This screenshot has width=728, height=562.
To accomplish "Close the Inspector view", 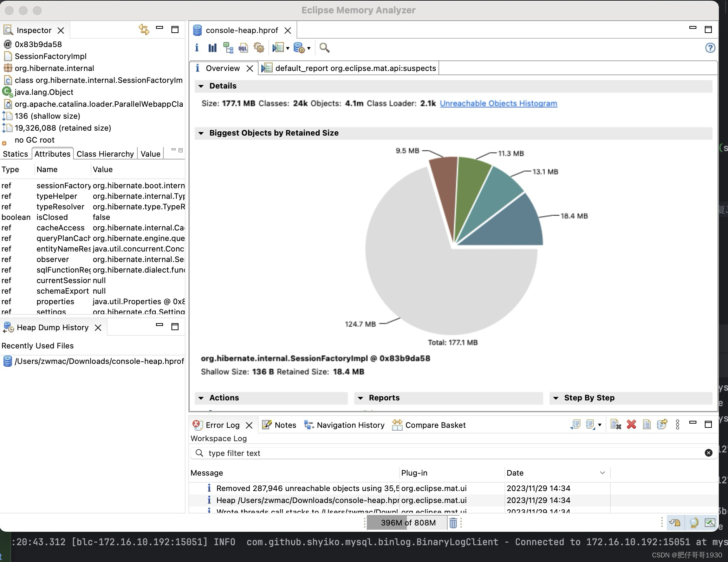I will tap(61, 31).
